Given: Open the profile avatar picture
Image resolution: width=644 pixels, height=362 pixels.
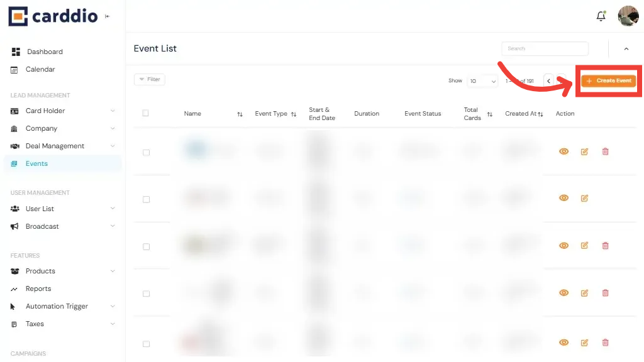Looking at the screenshot, I should click(x=627, y=16).
